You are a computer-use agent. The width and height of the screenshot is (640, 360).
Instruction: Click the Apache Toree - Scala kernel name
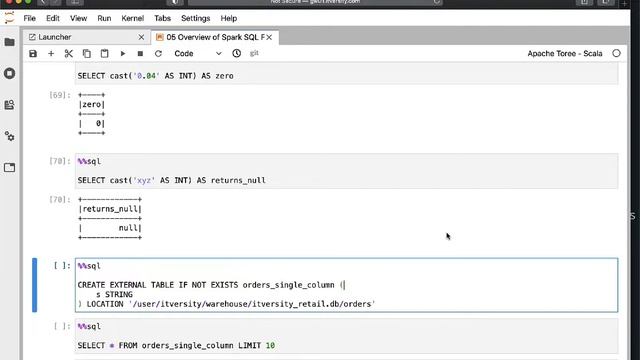pyautogui.click(x=565, y=53)
